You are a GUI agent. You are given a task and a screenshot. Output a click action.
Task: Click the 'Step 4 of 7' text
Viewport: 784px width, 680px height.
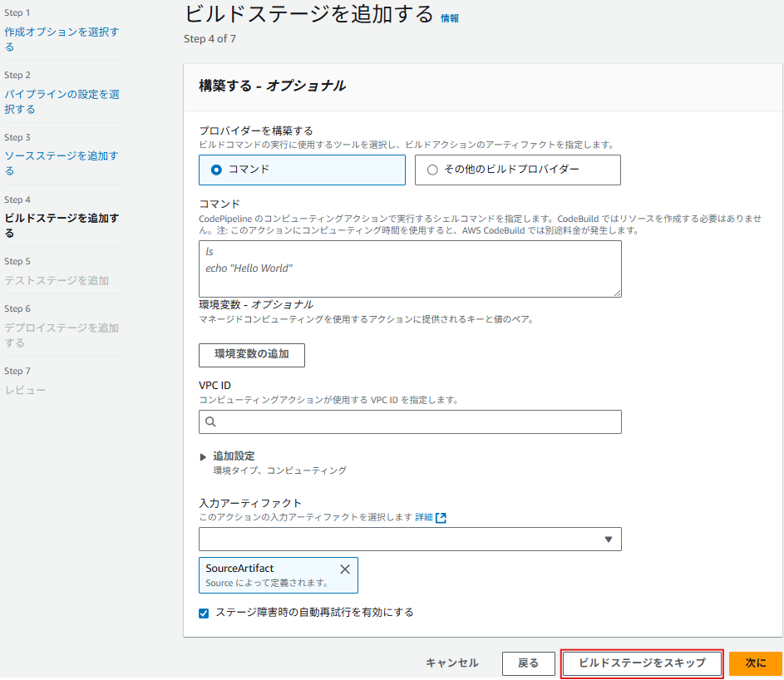coord(210,39)
